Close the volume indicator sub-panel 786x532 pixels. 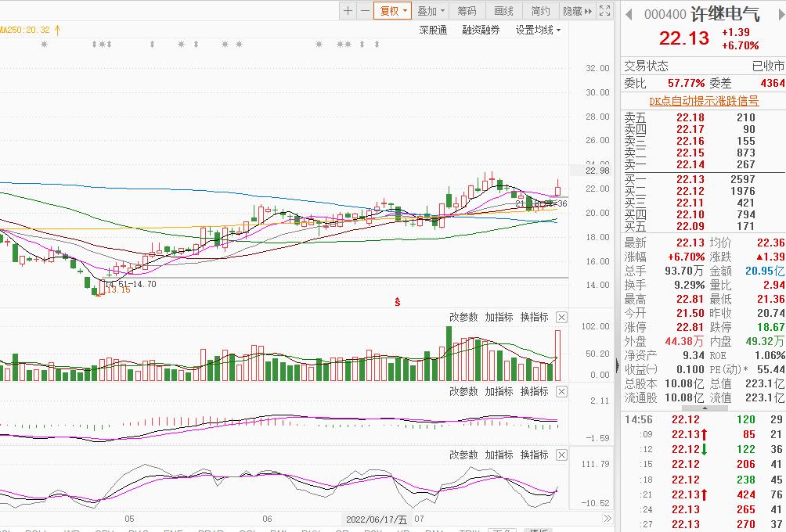pyautogui.click(x=561, y=317)
